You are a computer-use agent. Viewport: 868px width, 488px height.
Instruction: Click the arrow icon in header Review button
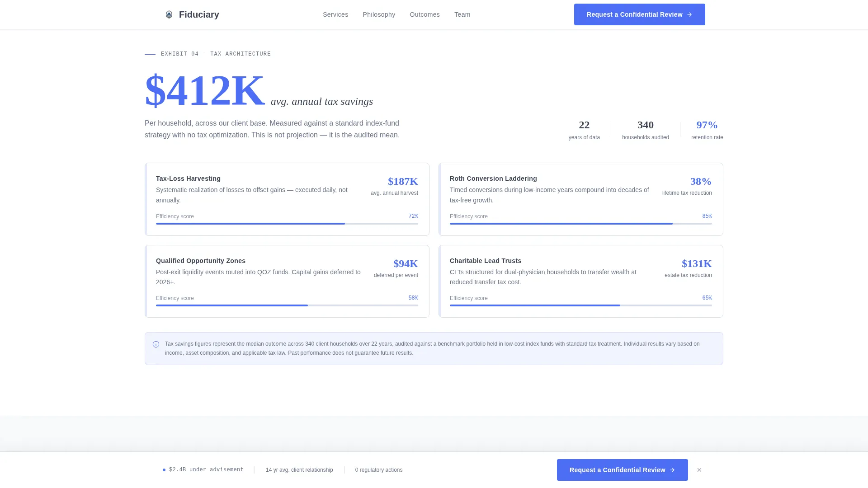click(x=689, y=14)
